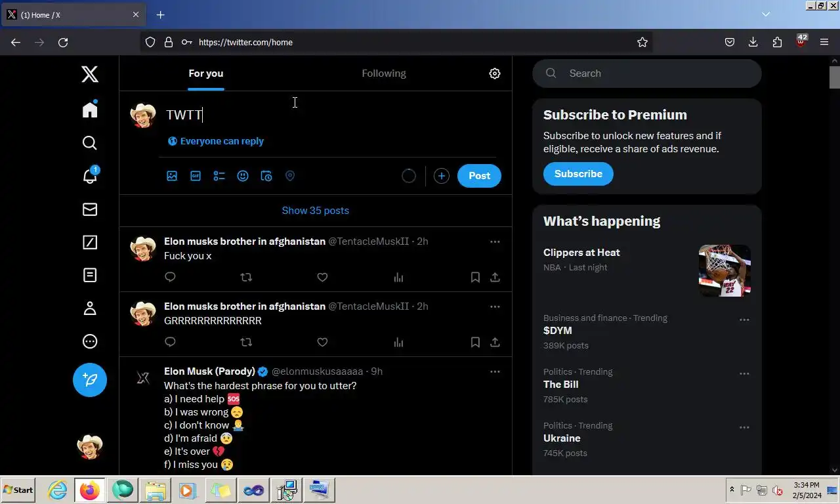Open the Windows Start button
This screenshot has width=840, height=504.
click(x=18, y=490)
